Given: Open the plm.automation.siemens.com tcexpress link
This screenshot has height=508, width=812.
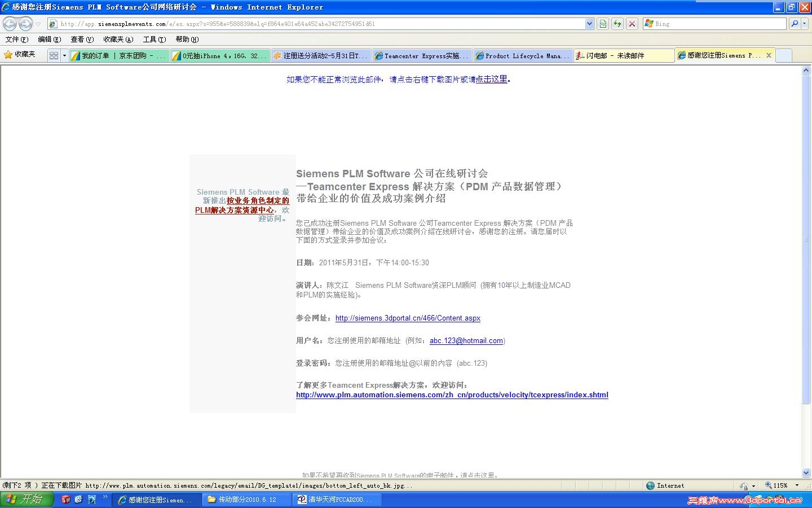Looking at the screenshot, I should (x=452, y=395).
